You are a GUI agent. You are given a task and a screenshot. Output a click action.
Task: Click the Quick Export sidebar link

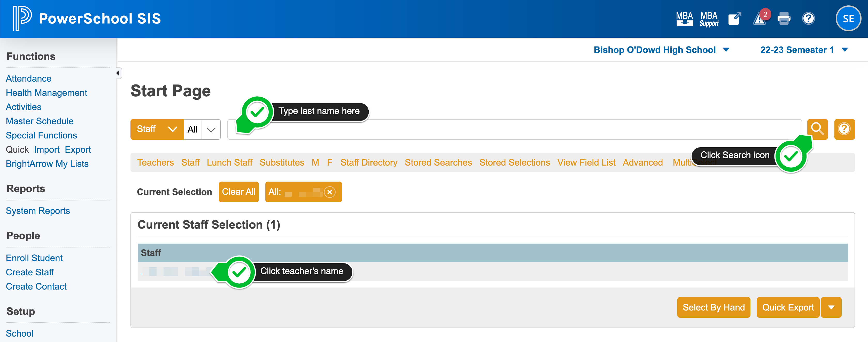tap(78, 149)
